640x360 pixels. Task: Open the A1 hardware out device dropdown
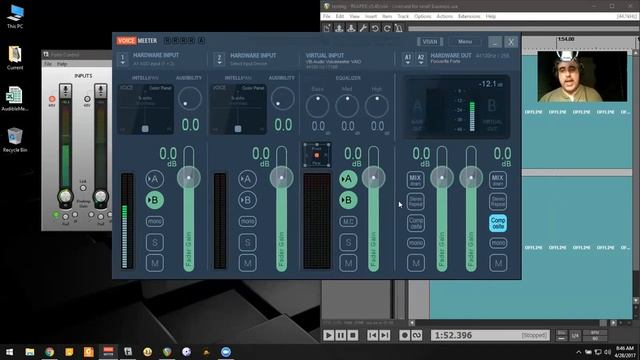[x=407, y=59]
